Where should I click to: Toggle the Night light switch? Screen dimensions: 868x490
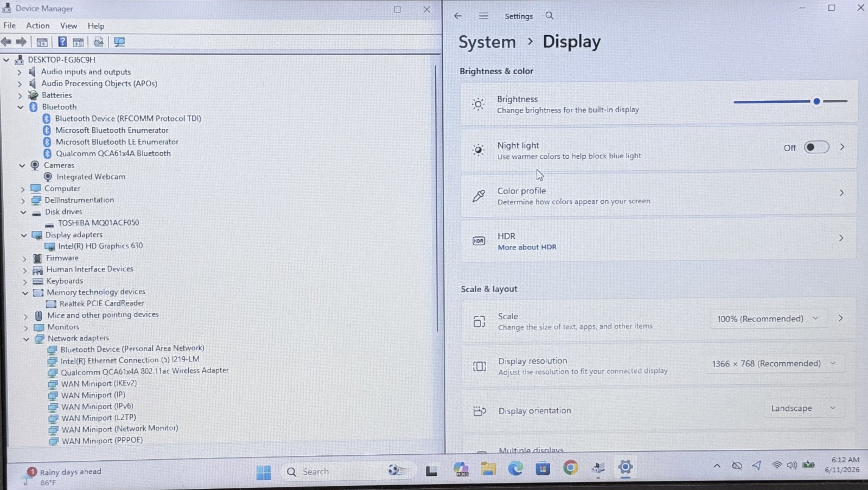click(x=816, y=147)
